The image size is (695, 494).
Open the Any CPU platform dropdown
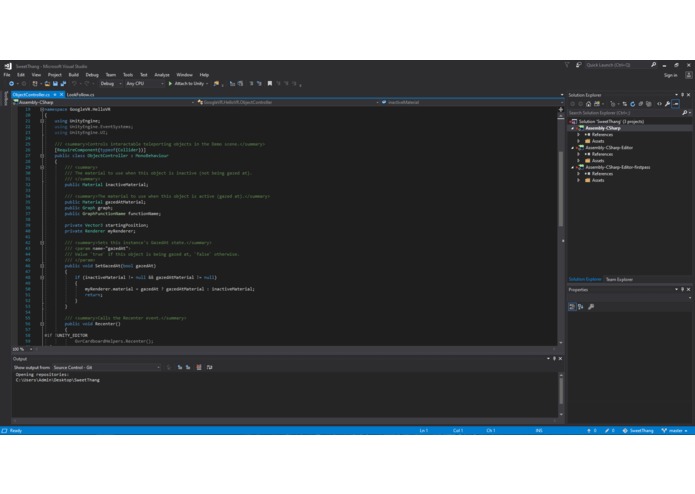(144, 83)
